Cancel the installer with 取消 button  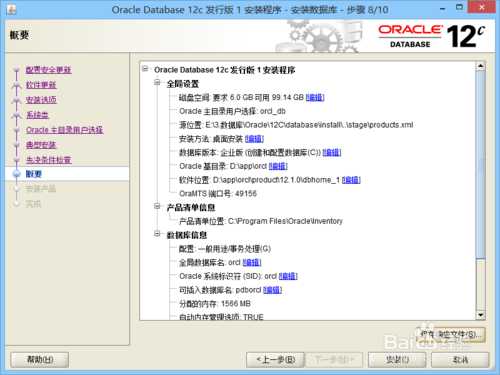(460, 360)
